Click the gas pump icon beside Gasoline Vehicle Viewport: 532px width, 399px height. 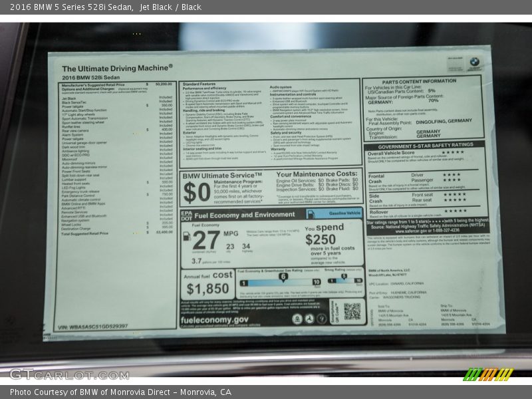point(312,214)
